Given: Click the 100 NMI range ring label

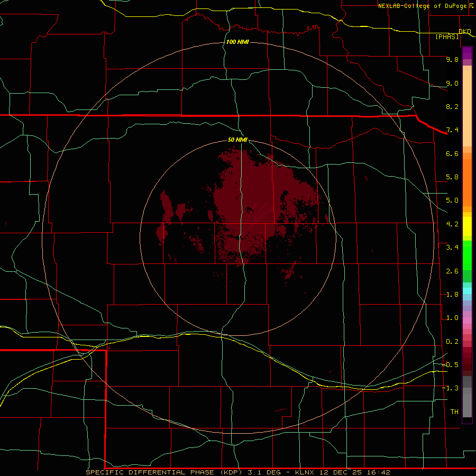Looking at the screenshot, I should [237, 42].
